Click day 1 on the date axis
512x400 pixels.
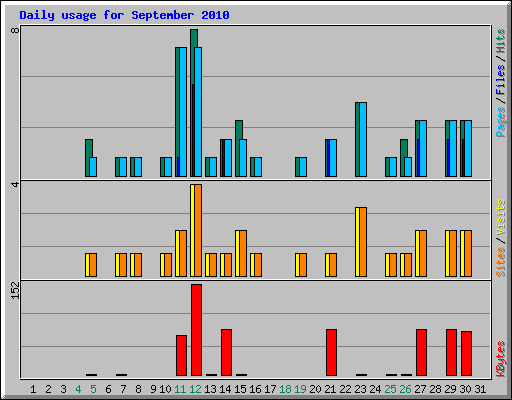click(x=33, y=389)
